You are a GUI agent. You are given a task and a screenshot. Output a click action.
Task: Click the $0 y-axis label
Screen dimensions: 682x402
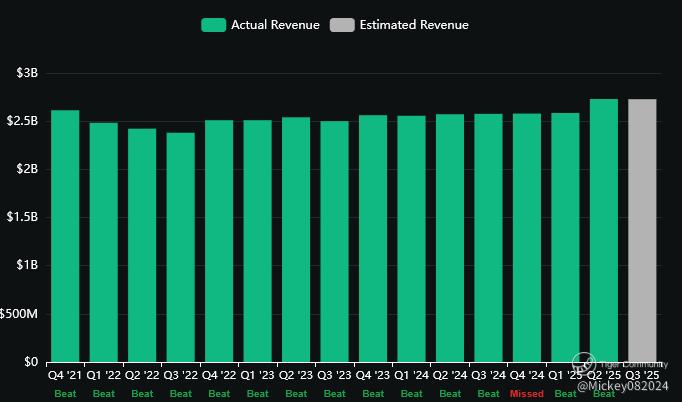pos(30,362)
